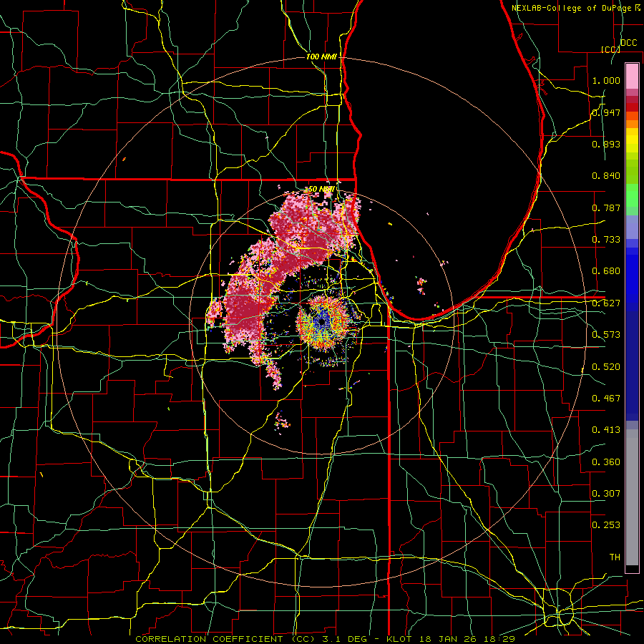This screenshot has width=644, height=644.
Task: Select the 0.893 color scale value
Action: coord(606,144)
